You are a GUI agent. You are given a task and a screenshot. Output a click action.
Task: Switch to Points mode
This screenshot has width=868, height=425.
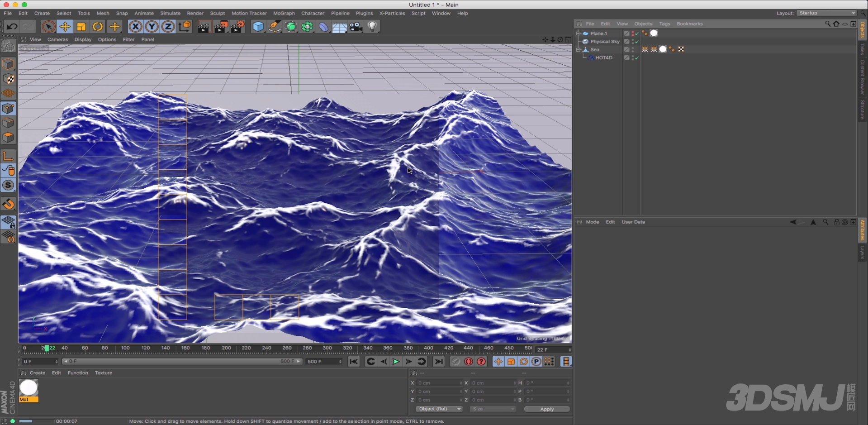coord(8,109)
